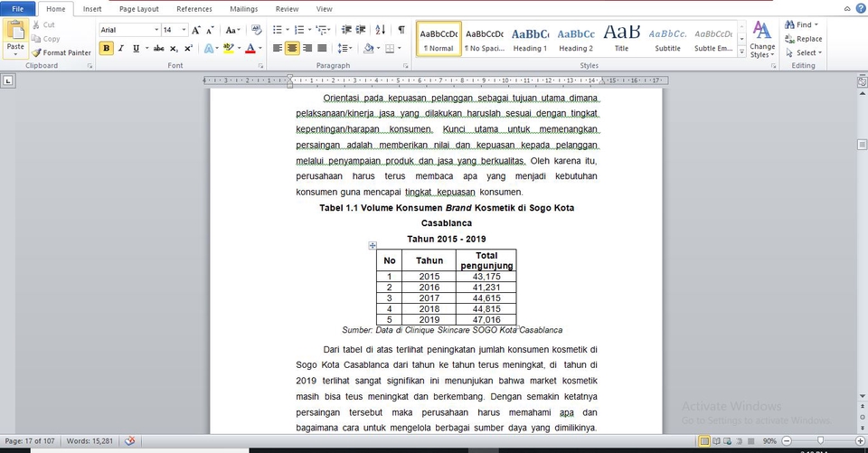Copy selection with Copy button

[x=45, y=39]
